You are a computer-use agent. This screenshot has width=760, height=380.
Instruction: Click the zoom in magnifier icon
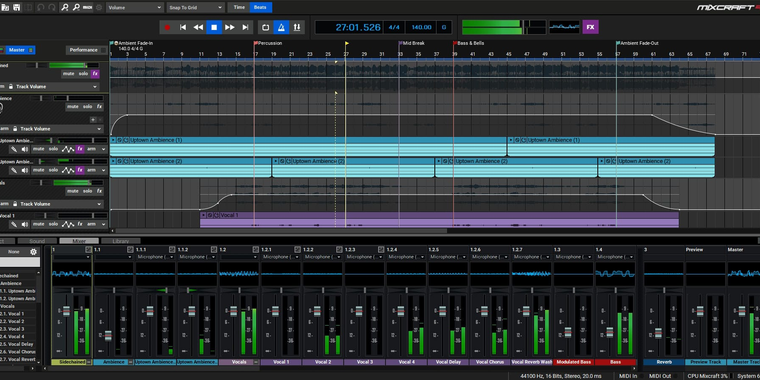tap(64, 7)
